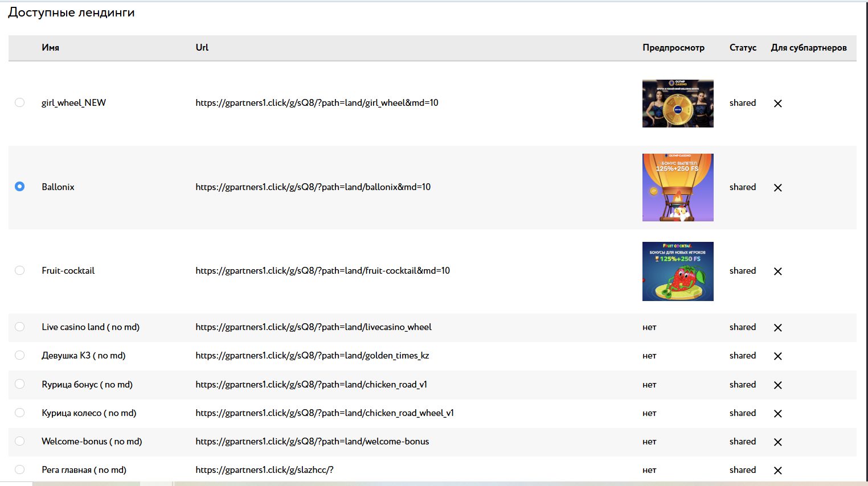868x486 pixels.
Task: Click the golden_times_kz landing URL
Action: tap(312, 356)
